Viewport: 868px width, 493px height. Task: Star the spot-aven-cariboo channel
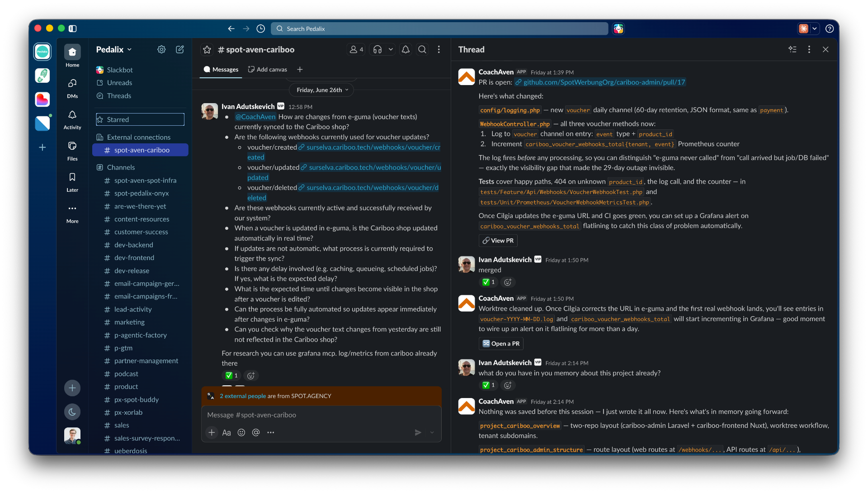pos(207,50)
